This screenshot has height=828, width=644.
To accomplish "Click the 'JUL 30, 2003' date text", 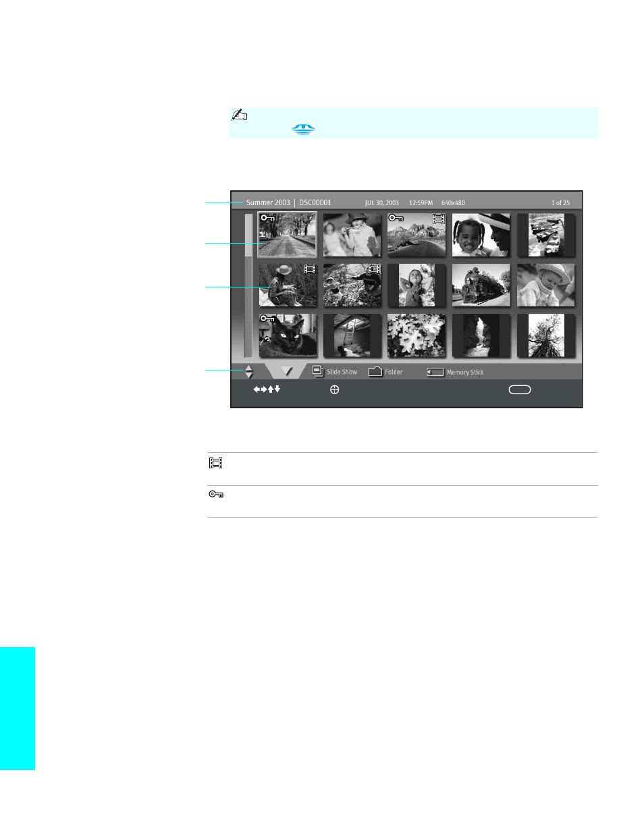I will click(381, 202).
